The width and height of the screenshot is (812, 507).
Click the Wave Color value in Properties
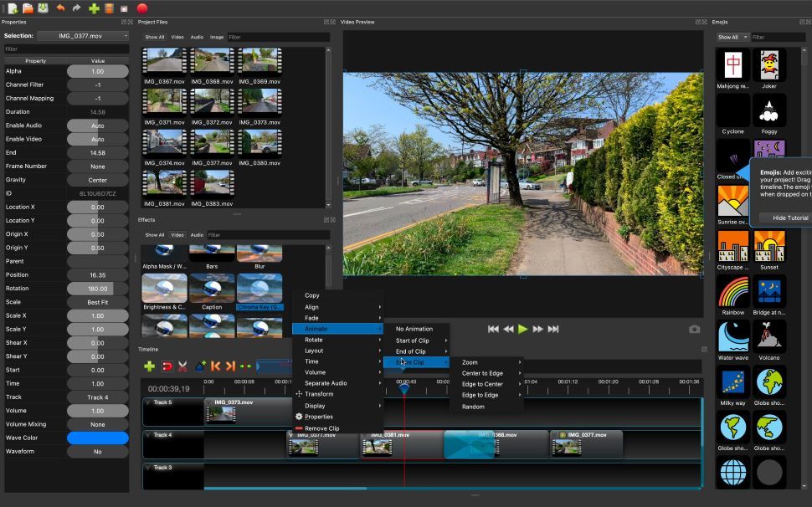(x=99, y=438)
